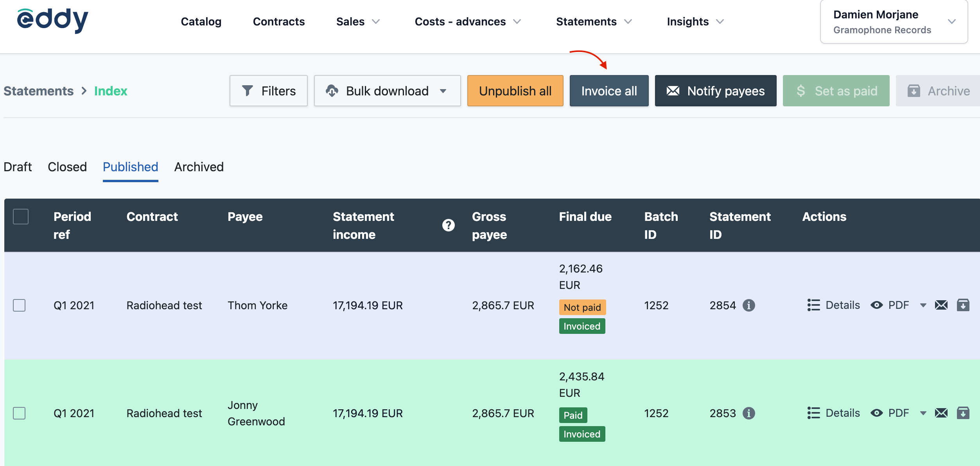Click the Batch ID column header

(x=661, y=225)
